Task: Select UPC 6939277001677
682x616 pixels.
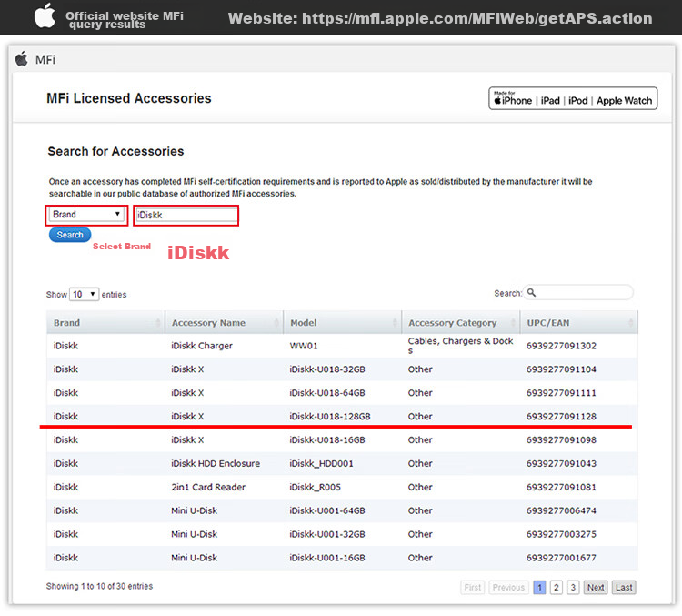Action: [561, 557]
